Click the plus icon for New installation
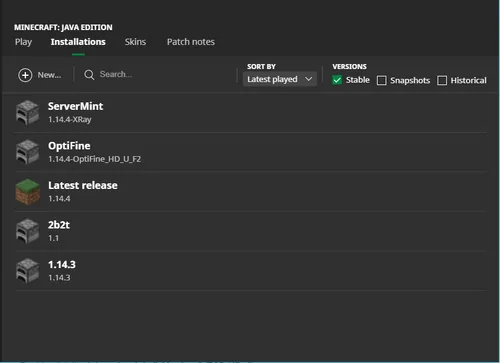 coord(25,75)
